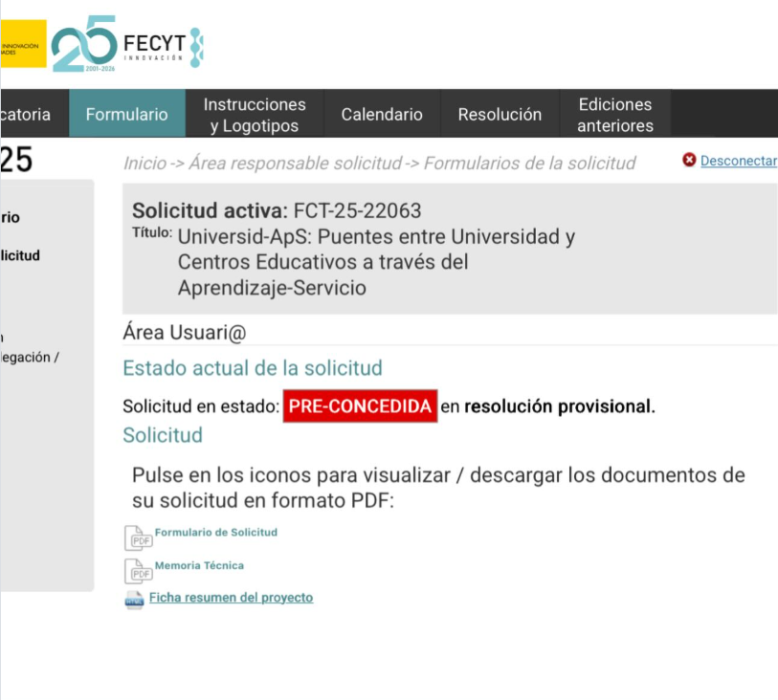Go to Inicio in the breadcrumb

[x=144, y=164]
